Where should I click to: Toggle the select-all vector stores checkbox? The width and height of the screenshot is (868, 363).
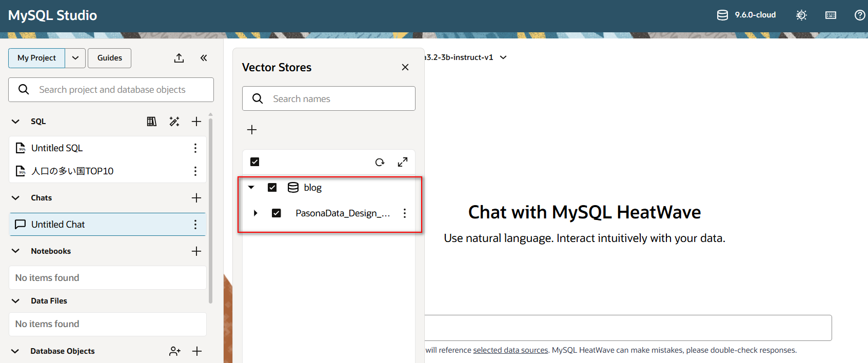(255, 162)
